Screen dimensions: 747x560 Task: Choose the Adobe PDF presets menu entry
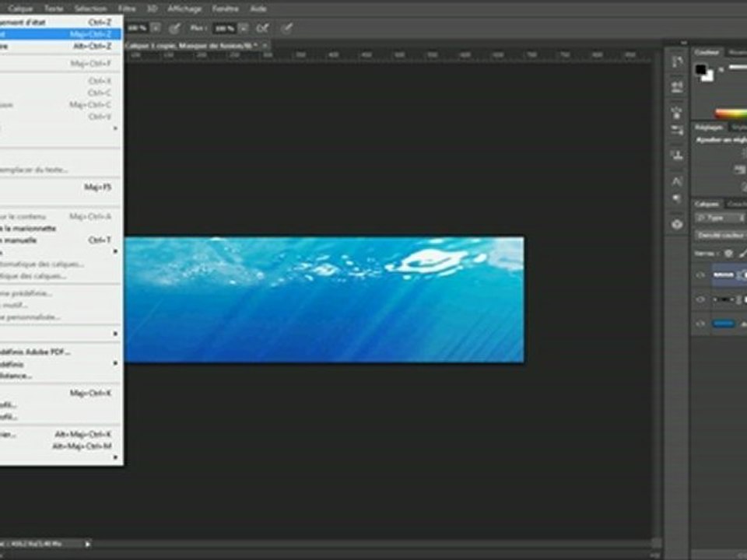(x=60, y=352)
